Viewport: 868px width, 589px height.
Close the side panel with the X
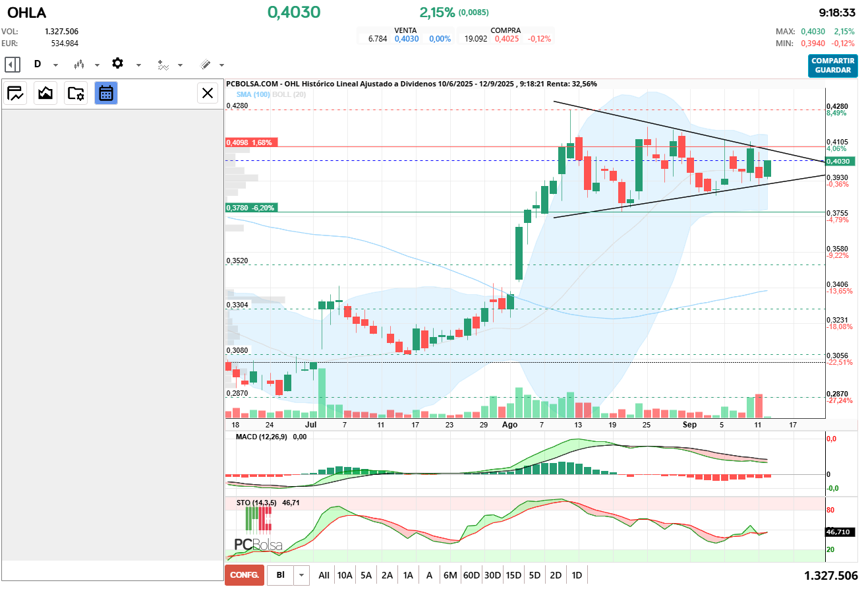208,93
